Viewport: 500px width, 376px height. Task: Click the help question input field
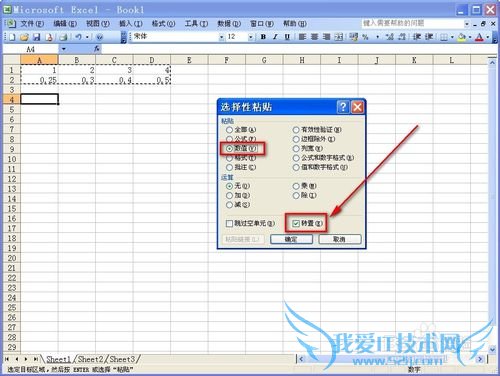[412, 23]
